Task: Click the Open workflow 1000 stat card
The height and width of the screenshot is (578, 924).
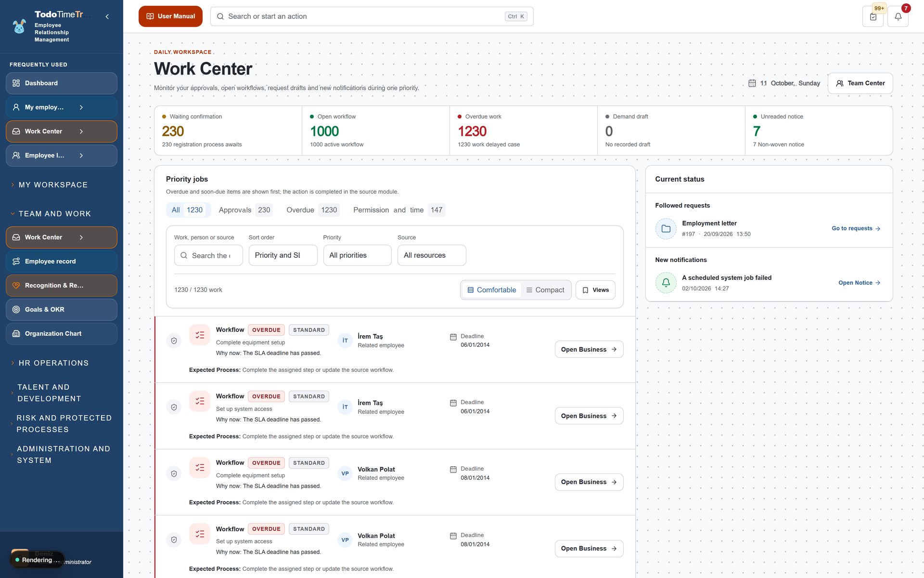Action: point(376,131)
